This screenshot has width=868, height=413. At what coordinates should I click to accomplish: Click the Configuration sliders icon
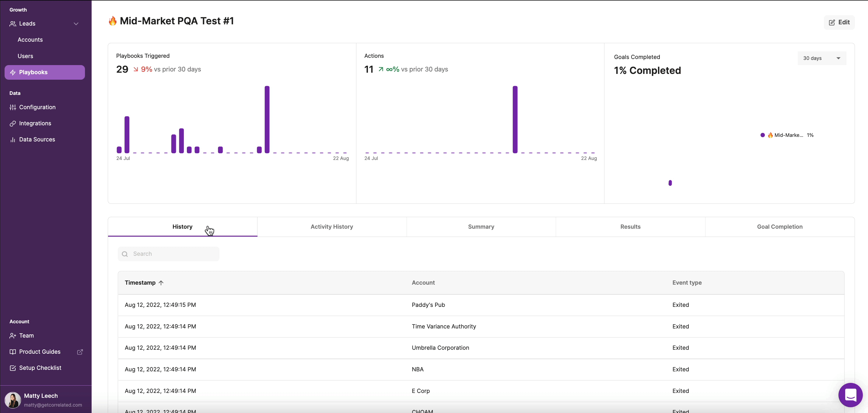(13, 107)
